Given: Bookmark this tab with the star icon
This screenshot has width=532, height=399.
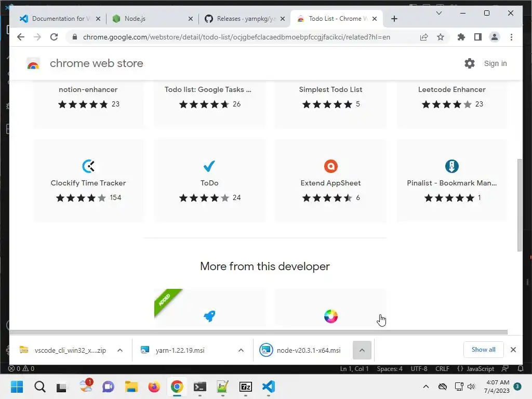Looking at the screenshot, I should point(441,37).
